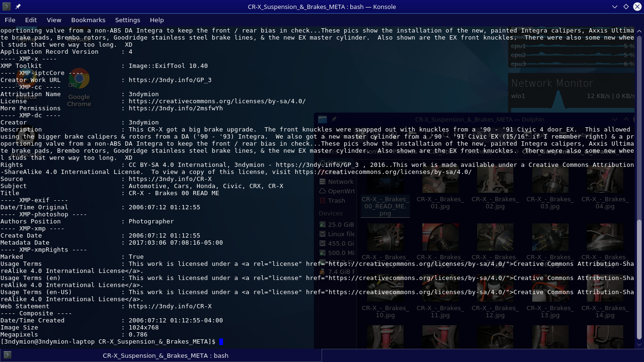Open the View menu
The image size is (644, 362).
tap(54, 20)
